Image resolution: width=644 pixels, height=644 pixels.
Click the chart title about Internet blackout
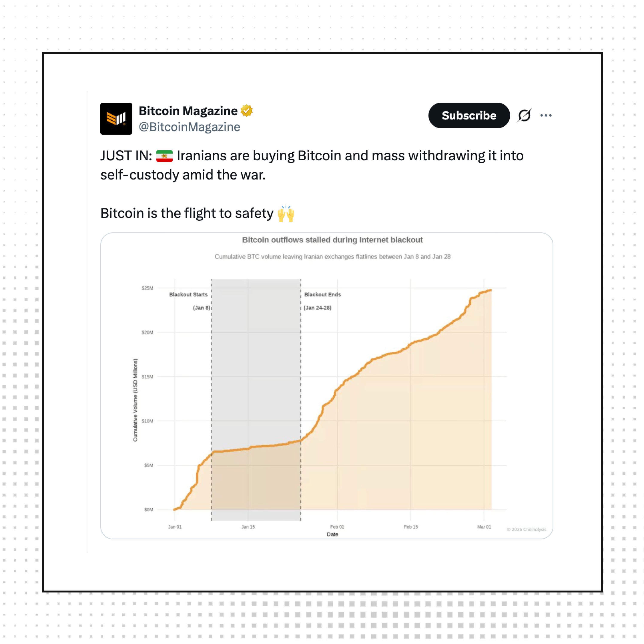point(332,240)
